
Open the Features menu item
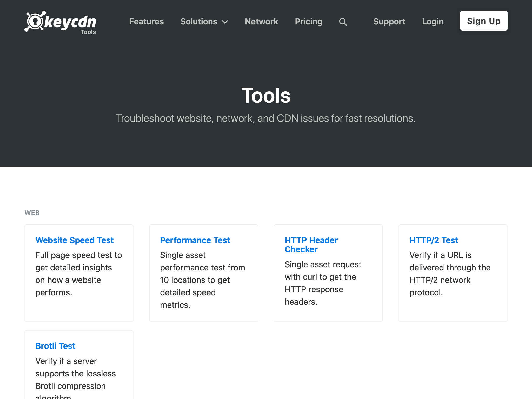point(147,22)
